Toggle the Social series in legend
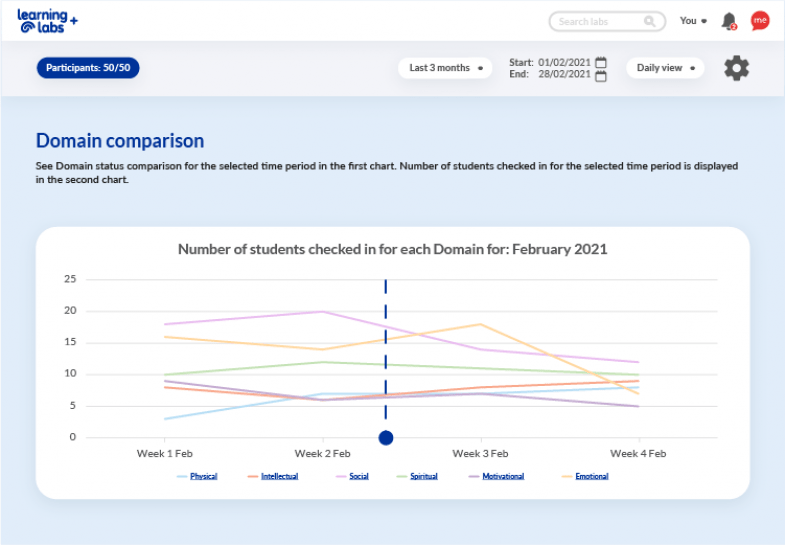785x545 pixels. tap(358, 476)
